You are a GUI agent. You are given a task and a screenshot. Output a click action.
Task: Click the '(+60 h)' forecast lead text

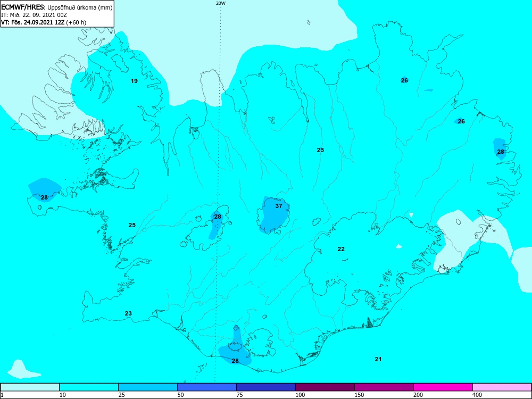(x=77, y=22)
